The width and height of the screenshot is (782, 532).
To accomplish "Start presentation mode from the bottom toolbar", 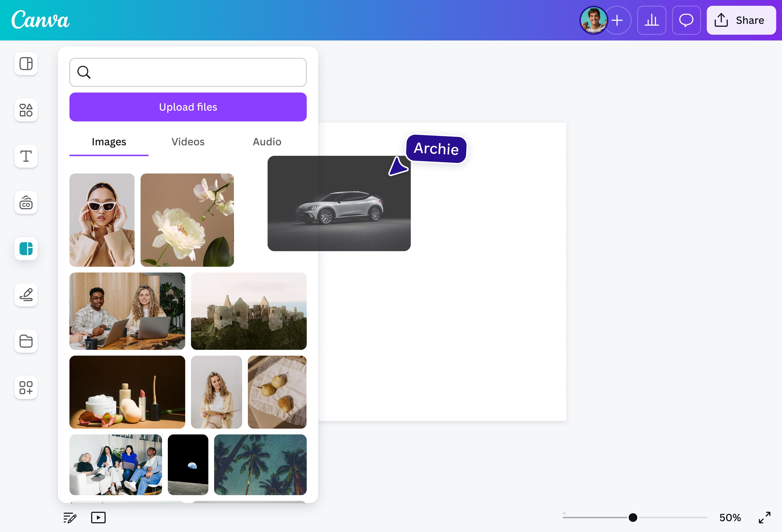I will tap(98, 518).
